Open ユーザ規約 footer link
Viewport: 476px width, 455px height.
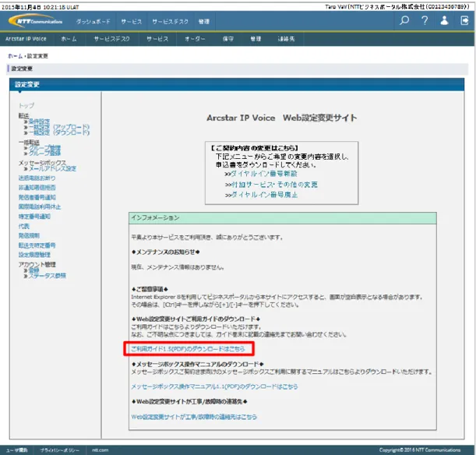pos(16,450)
